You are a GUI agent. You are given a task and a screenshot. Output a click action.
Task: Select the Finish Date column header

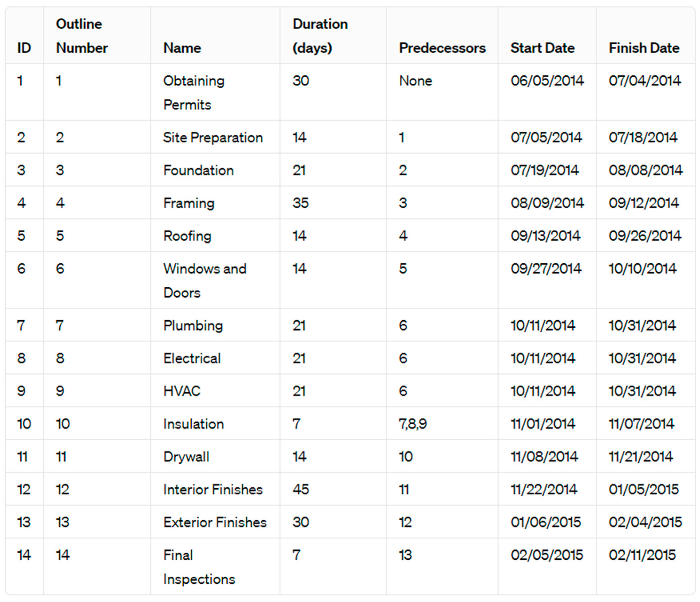point(644,48)
